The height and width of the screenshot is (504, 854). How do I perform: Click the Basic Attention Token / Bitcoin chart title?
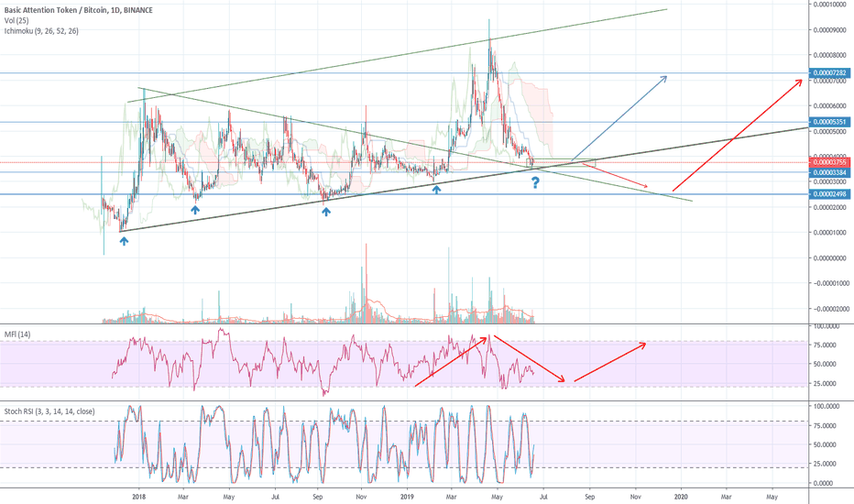79,10
